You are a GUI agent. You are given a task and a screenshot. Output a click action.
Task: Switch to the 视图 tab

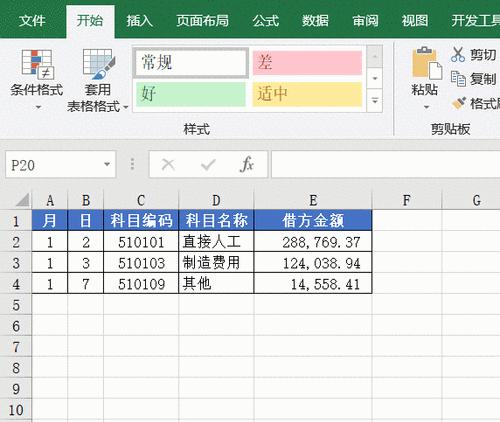tap(415, 21)
